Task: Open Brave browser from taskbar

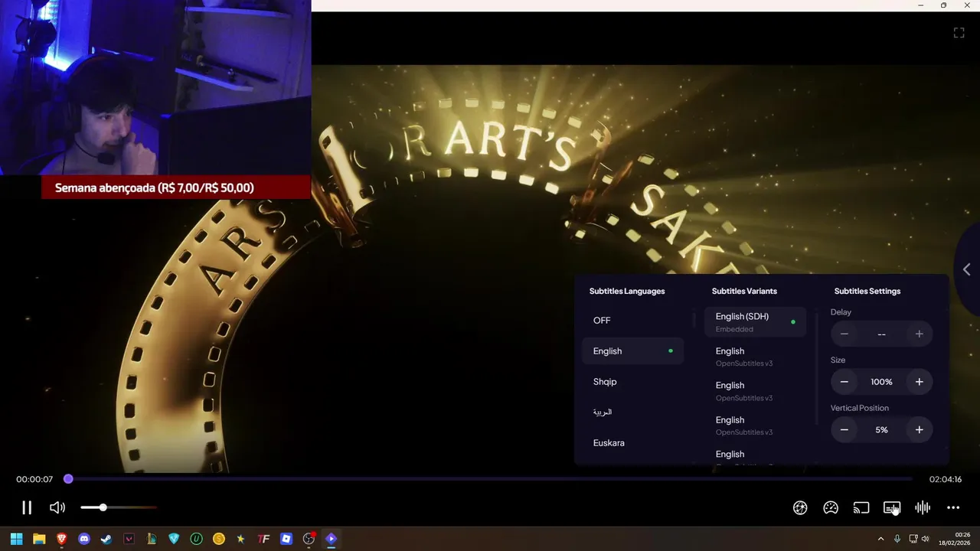Action: 61,539
